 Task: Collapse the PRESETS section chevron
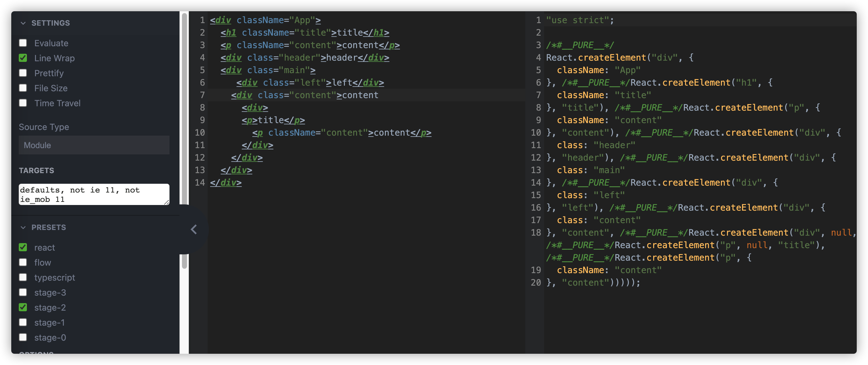point(23,227)
